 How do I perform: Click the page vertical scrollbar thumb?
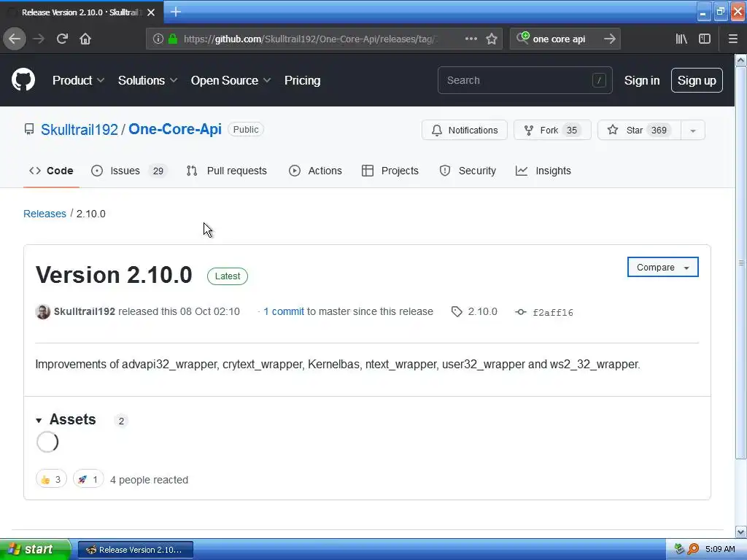[x=741, y=262]
